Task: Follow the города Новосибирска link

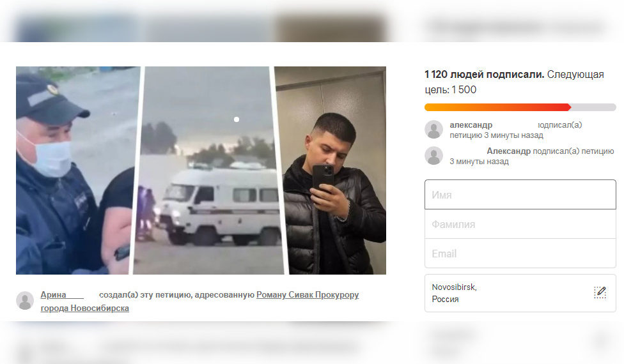Action: coord(85,308)
